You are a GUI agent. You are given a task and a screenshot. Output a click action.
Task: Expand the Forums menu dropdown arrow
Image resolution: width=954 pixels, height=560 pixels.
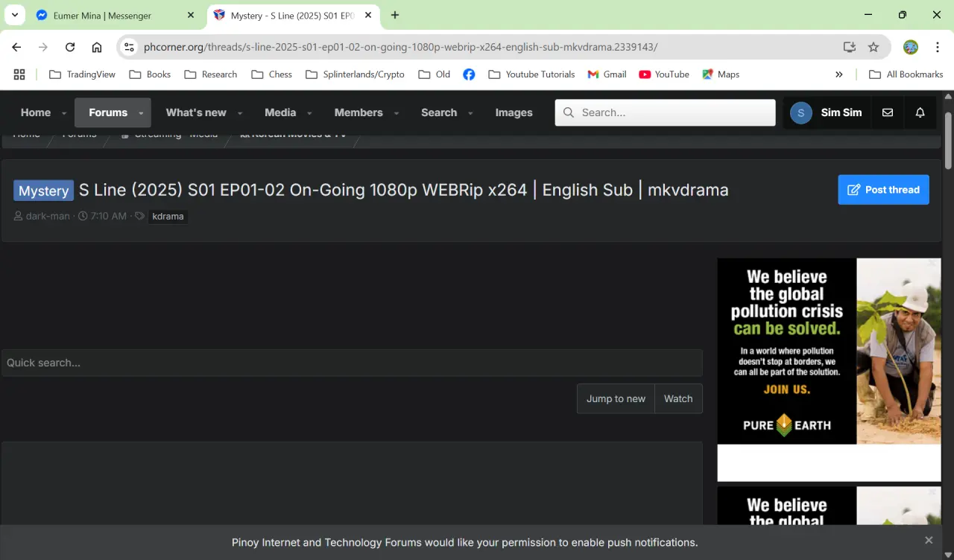[x=141, y=113]
